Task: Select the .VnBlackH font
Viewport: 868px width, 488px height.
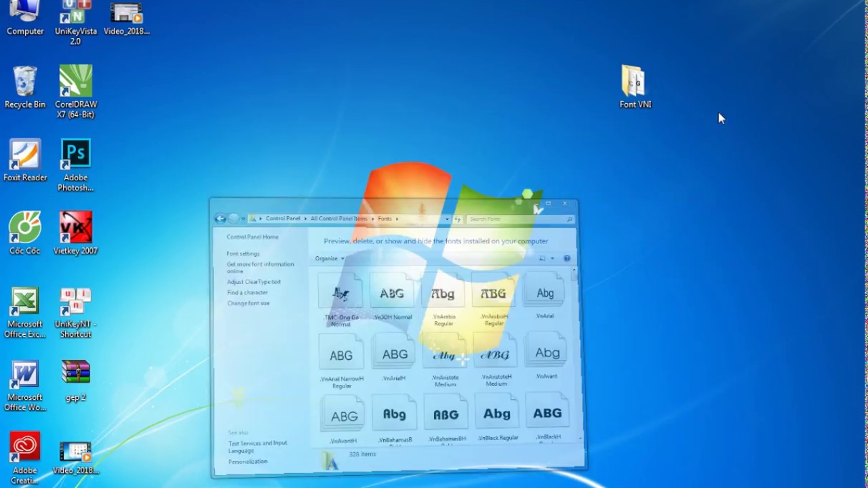Action: click(x=548, y=418)
